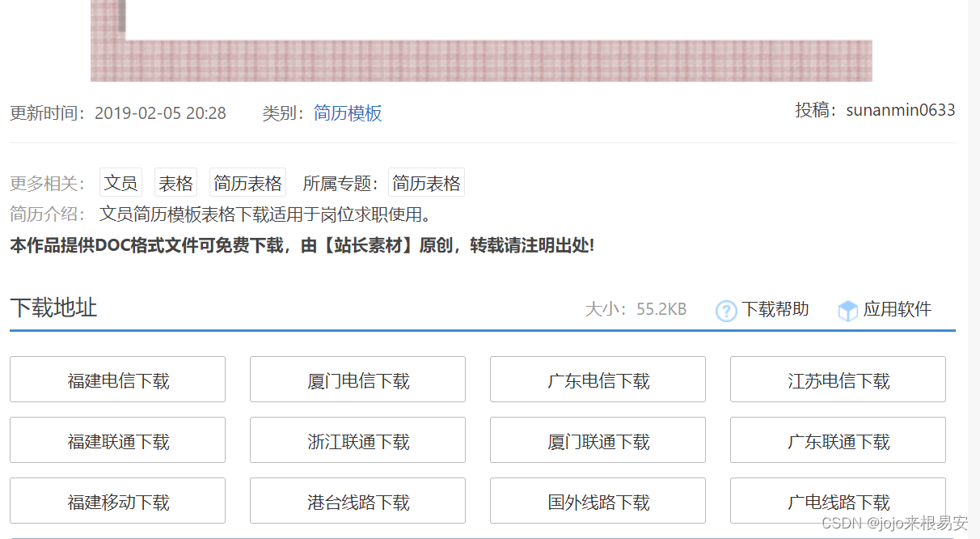Click the 浙江联通下载 download button
Screen dimensions: 980x539
click(x=357, y=439)
